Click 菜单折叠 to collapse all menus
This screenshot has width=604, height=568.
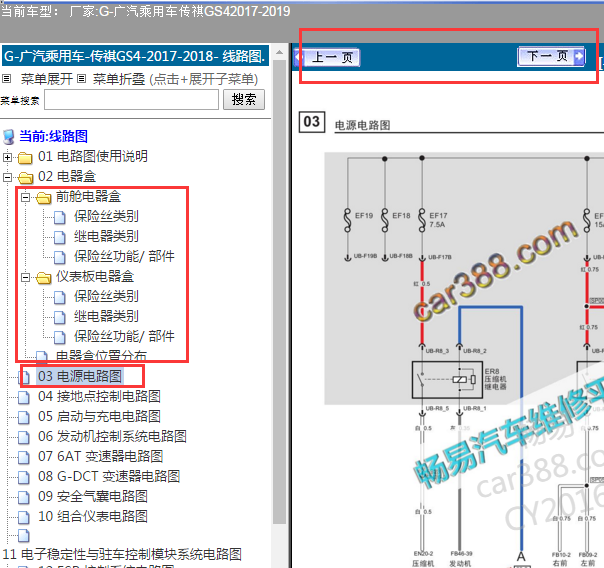119,79
